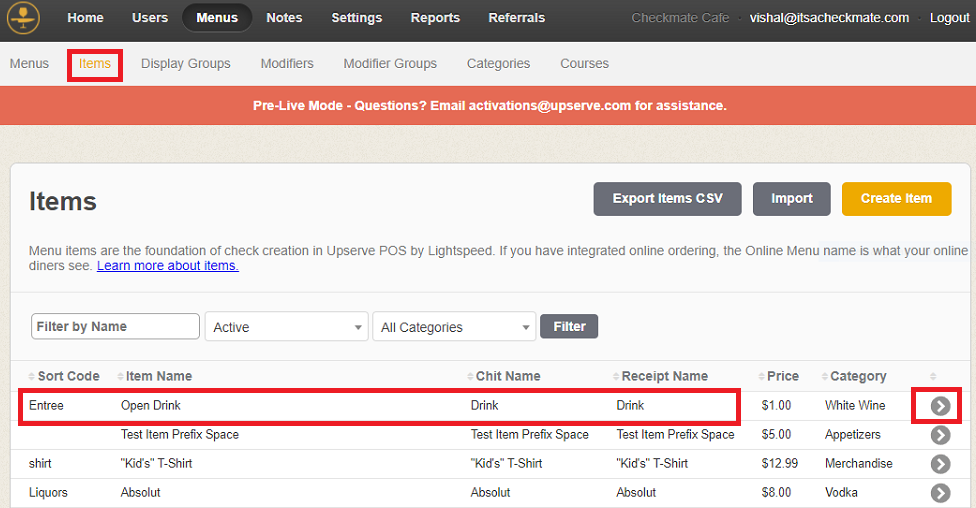Follow the Learn more about items link
The image size is (976, 508).
[x=167, y=266]
